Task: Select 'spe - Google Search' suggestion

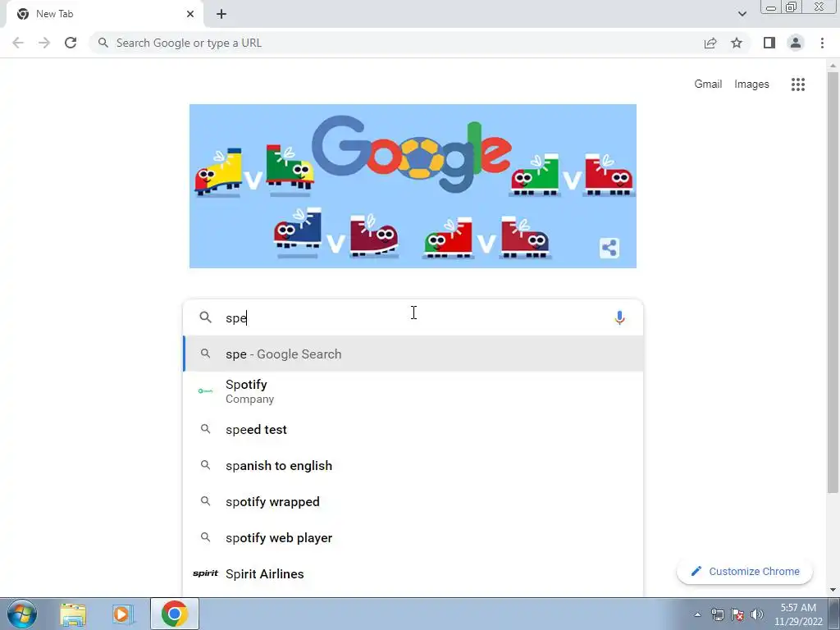Action: 413,354
